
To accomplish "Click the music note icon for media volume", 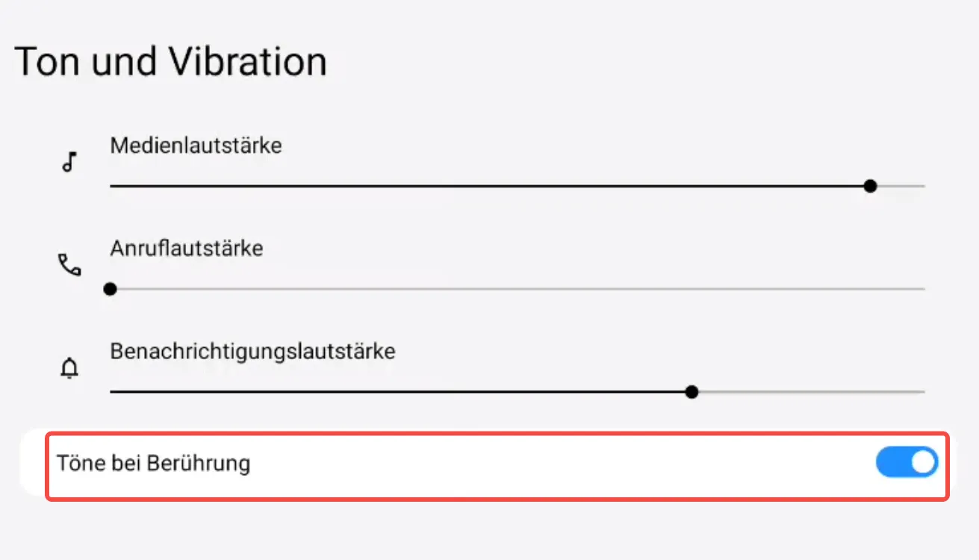I will 69,162.
